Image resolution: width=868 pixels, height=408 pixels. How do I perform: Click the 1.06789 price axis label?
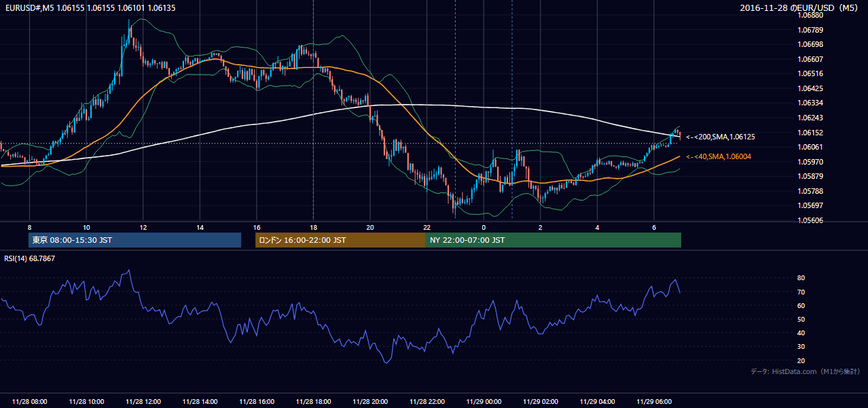[811, 30]
